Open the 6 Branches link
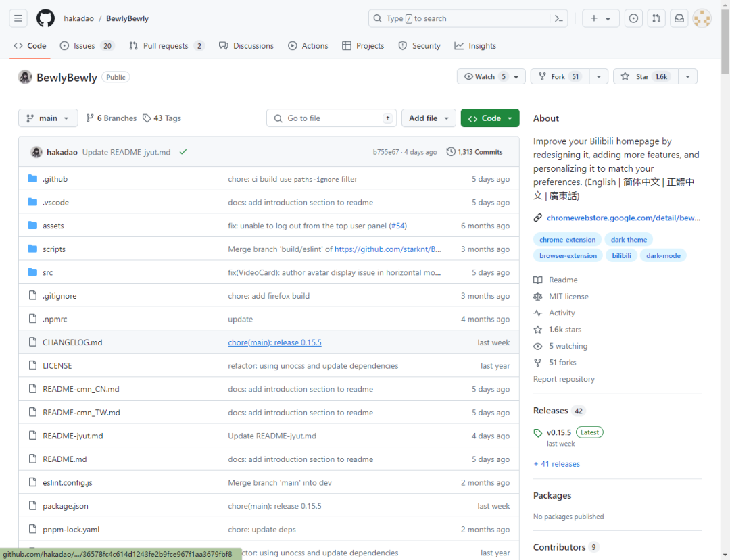730x560 pixels. click(x=112, y=118)
